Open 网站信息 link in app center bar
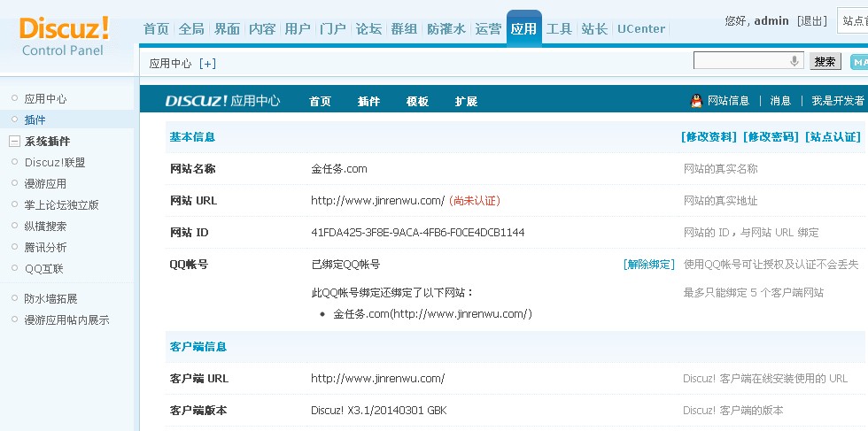 coord(728,101)
